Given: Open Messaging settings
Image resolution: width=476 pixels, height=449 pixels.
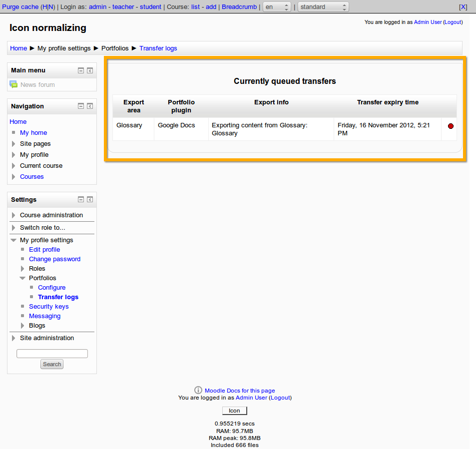Looking at the screenshot, I should click(44, 316).
